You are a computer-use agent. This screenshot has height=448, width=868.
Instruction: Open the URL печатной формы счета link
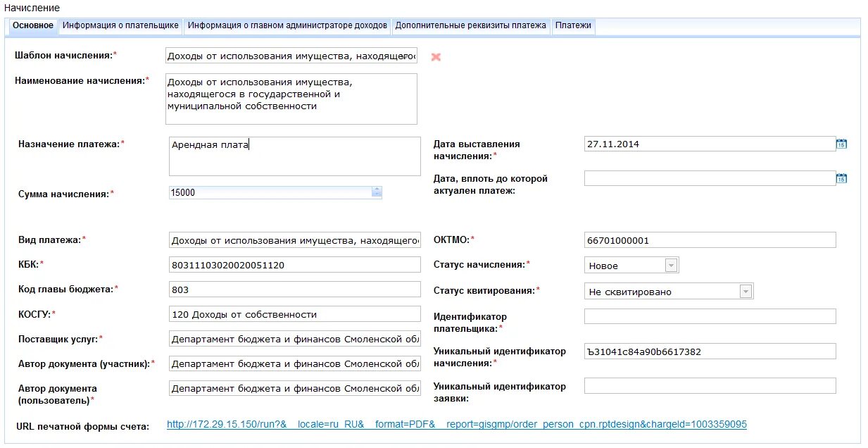click(457, 425)
